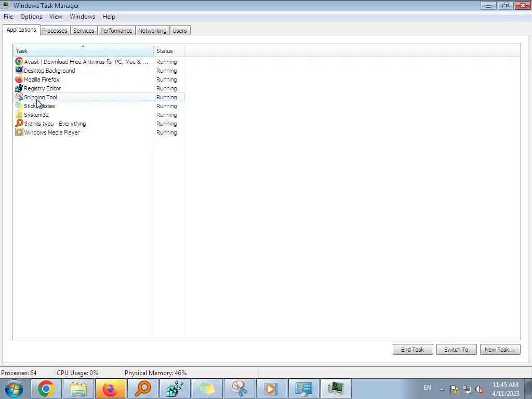Viewport: 532px width, 399px height.
Task: Click the System32 folder icon in the list
Action: coord(19,115)
